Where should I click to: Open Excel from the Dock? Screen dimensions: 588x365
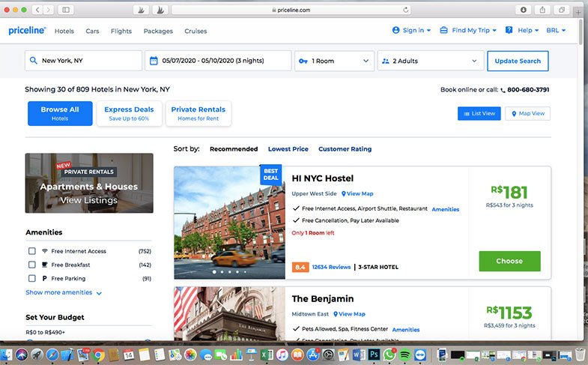pos(267,355)
